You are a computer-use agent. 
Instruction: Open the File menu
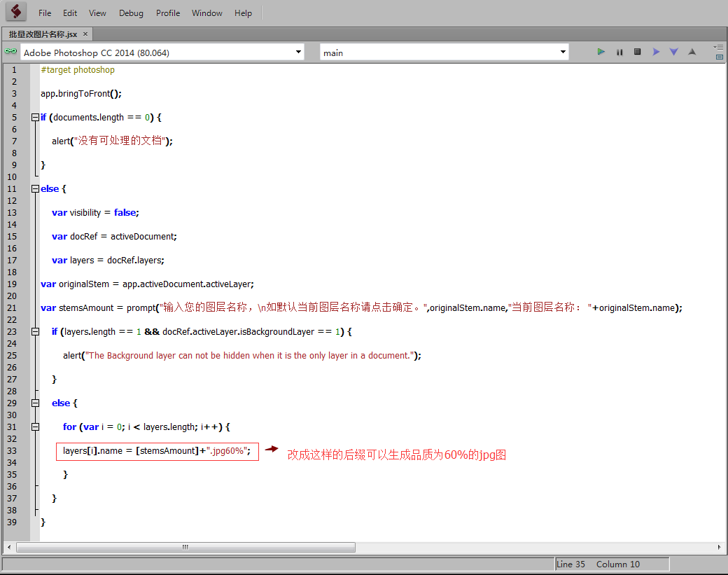point(45,13)
